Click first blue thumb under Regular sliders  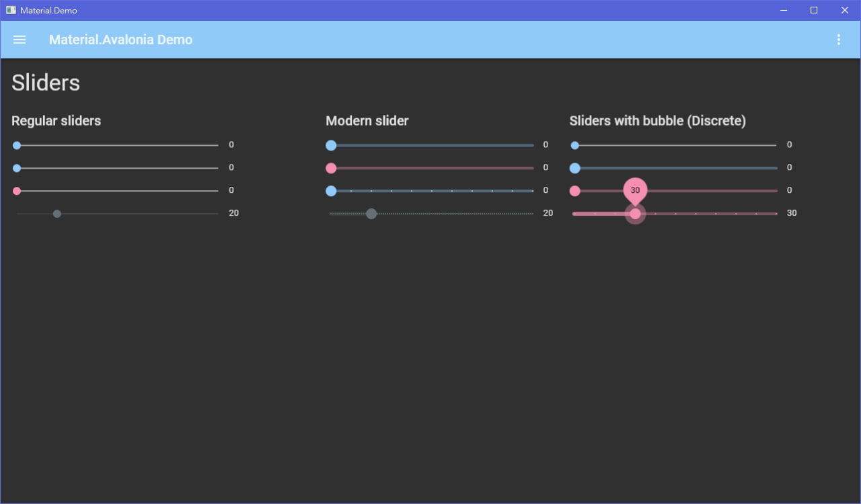tap(17, 145)
